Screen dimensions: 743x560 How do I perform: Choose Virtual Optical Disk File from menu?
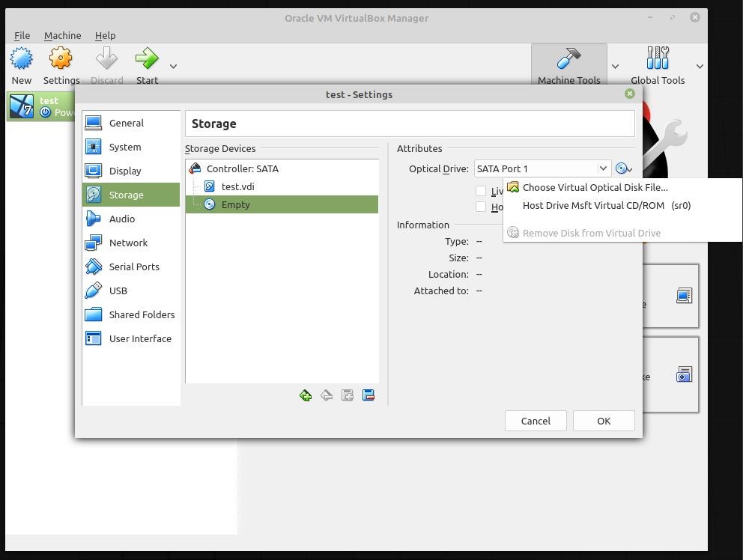pos(622,188)
